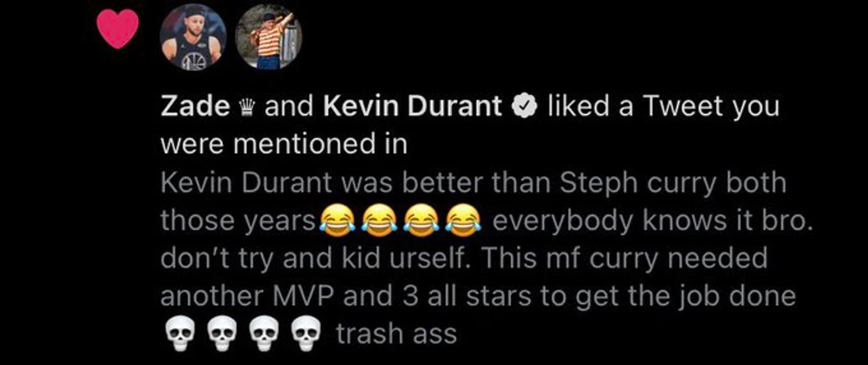
Task: Click the last laughing-crying emoji
Action: point(463,221)
